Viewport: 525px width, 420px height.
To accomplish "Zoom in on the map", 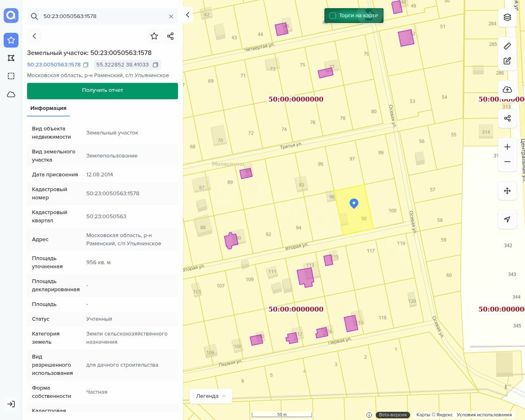I will pyautogui.click(x=507, y=147).
